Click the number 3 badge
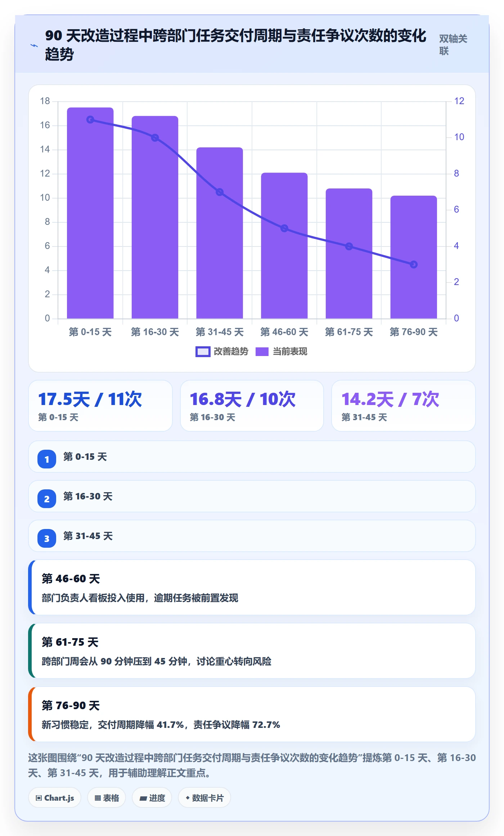Viewport: 504px width, 836px height. click(x=47, y=538)
